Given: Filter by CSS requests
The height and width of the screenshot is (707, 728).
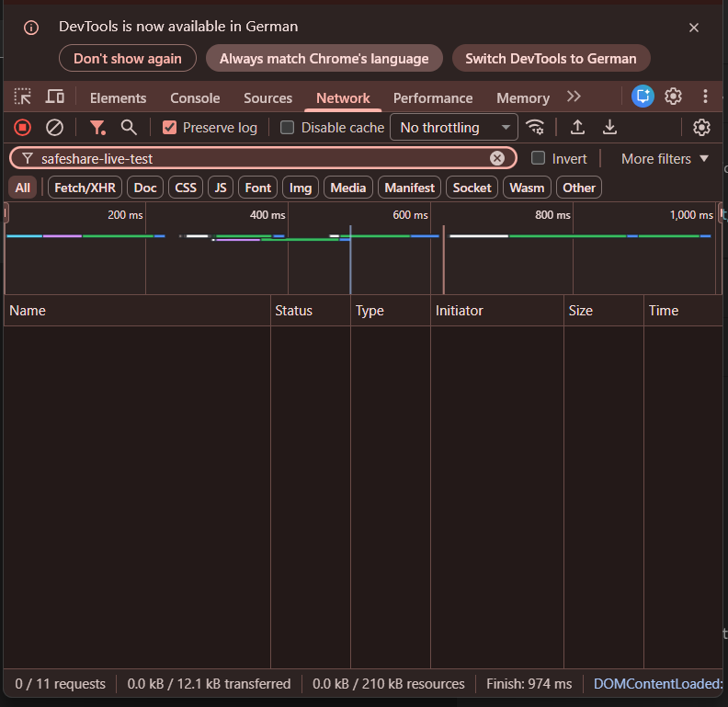Looking at the screenshot, I should [x=186, y=188].
